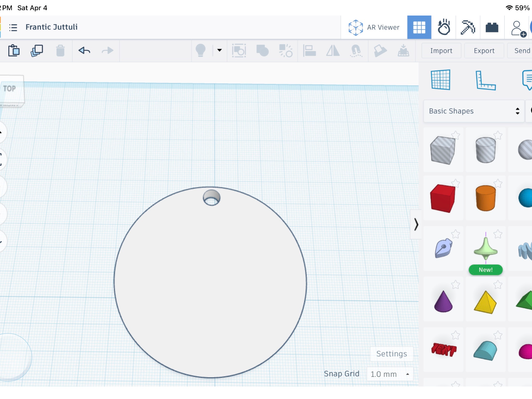Ungroup shapes with the ungroup icon

[x=286, y=51]
